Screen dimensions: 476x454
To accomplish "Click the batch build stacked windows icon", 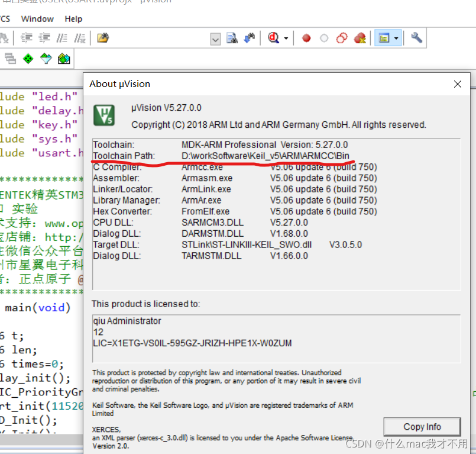I will pyautogui.click(x=10, y=59).
